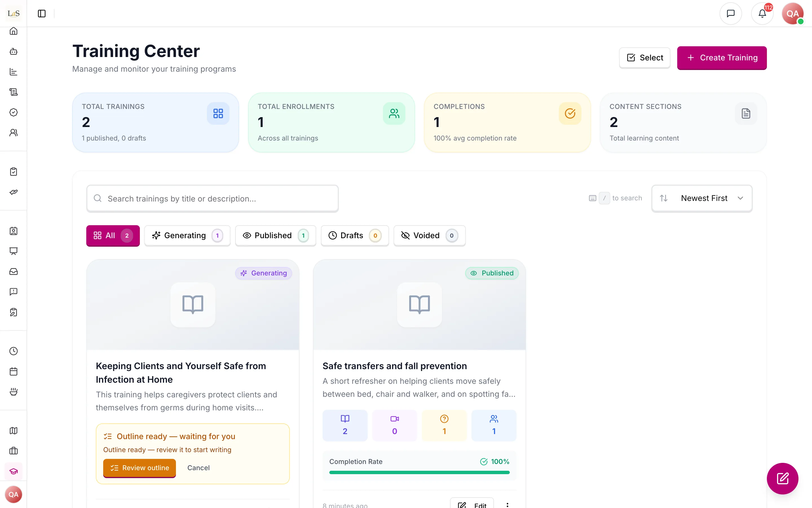Open the calendar sidebar icon
Image resolution: width=812 pixels, height=508 pixels.
coord(14,371)
